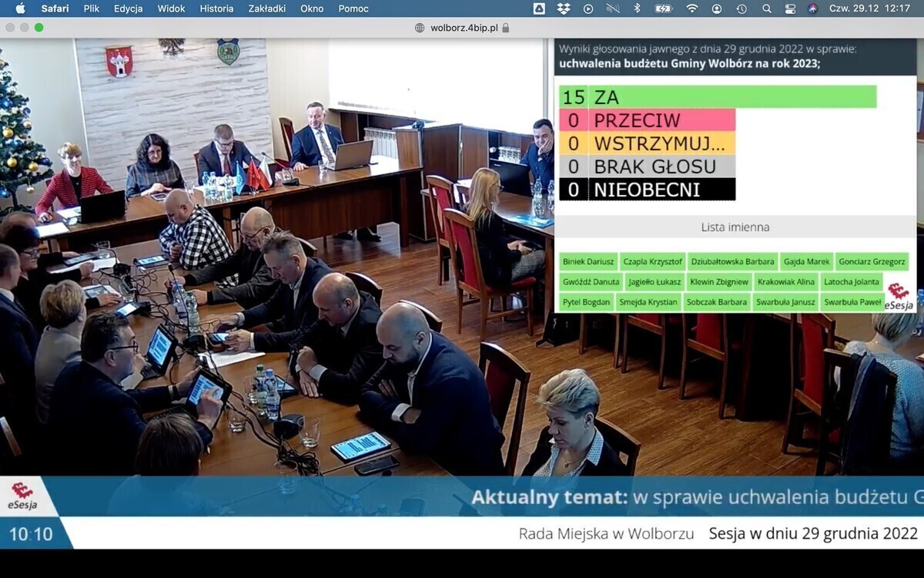Open Control Center from the menu bar
This screenshot has height=578, width=924.
tap(790, 8)
